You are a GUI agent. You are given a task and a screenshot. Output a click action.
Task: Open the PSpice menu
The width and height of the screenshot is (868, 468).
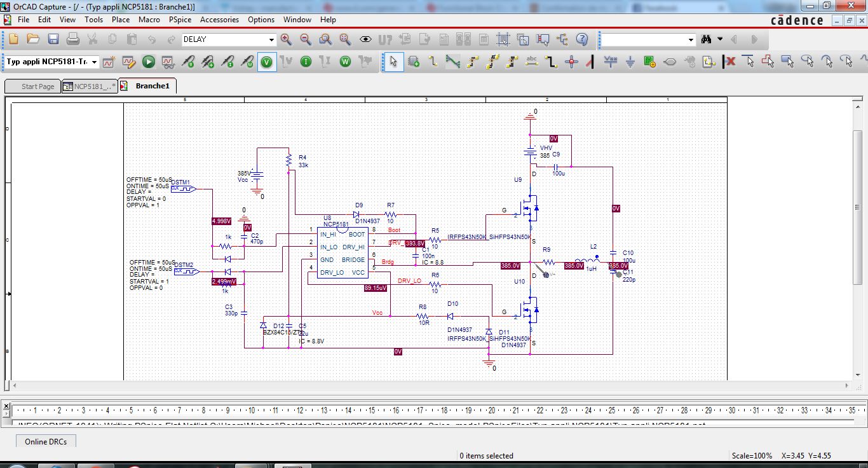point(180,20)
